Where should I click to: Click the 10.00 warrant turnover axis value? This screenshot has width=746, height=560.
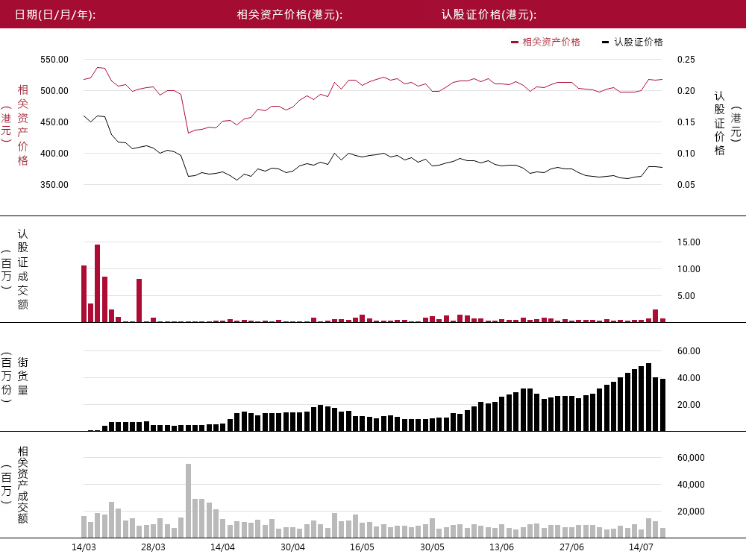(689, 269)
